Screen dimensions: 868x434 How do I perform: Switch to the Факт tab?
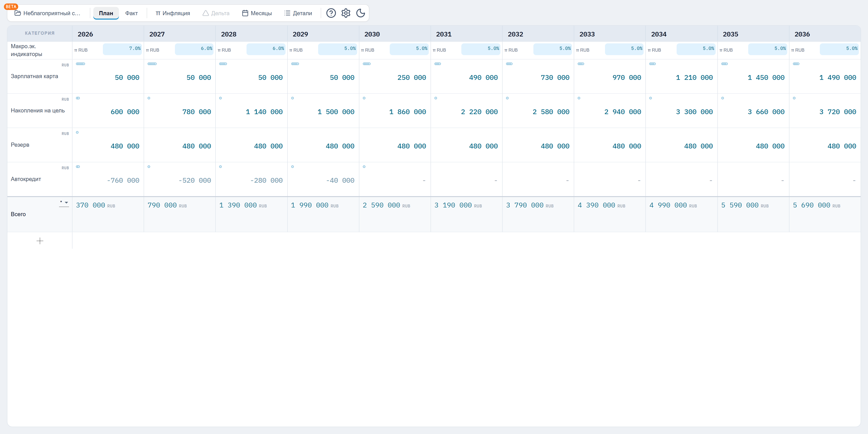pyautogui.click(x=132, y=13)
